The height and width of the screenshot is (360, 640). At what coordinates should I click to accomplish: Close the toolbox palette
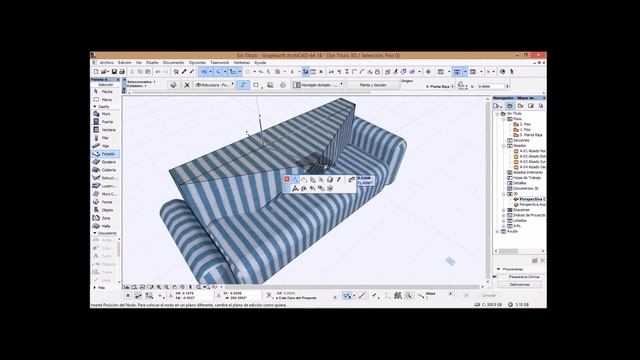click(x=118, y=80)
